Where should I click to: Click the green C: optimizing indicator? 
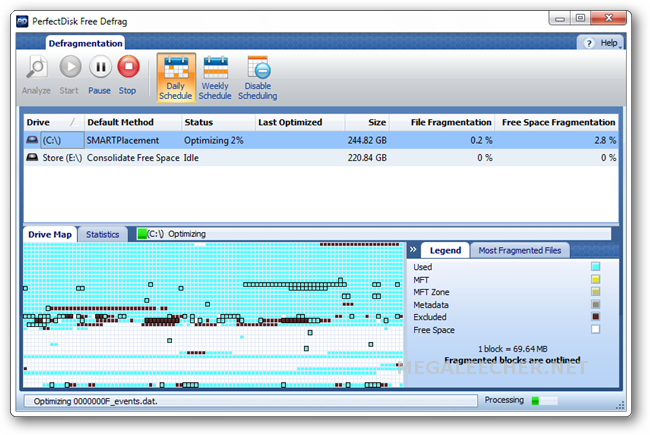[142, 234]
